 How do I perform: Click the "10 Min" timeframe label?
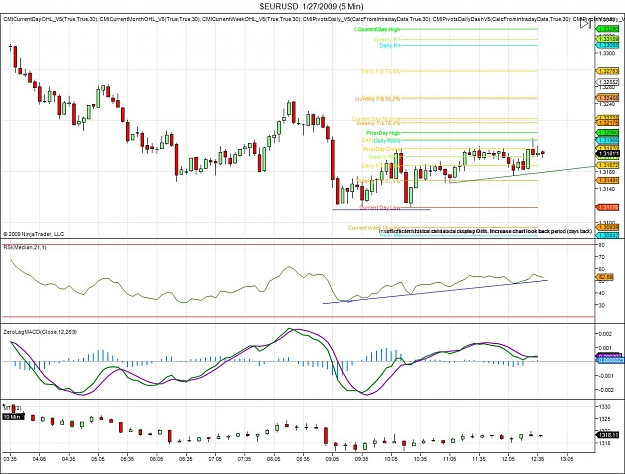point(13,417)
